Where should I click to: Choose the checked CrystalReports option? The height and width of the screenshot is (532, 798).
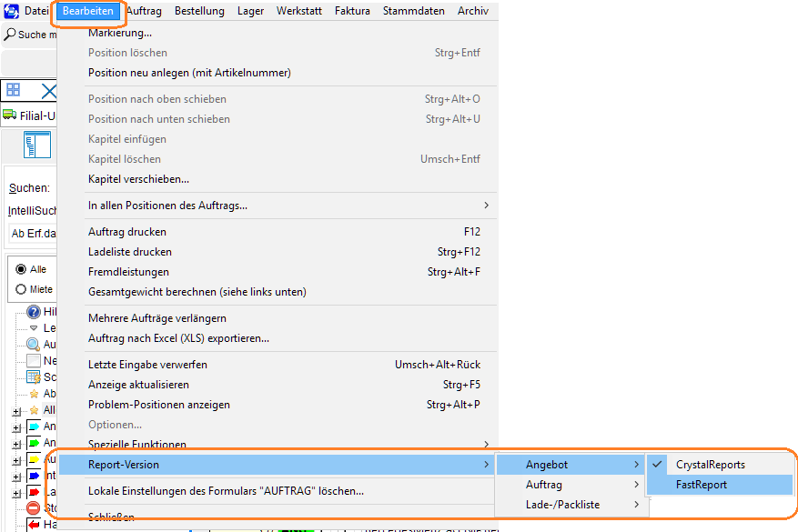[720, 465]
